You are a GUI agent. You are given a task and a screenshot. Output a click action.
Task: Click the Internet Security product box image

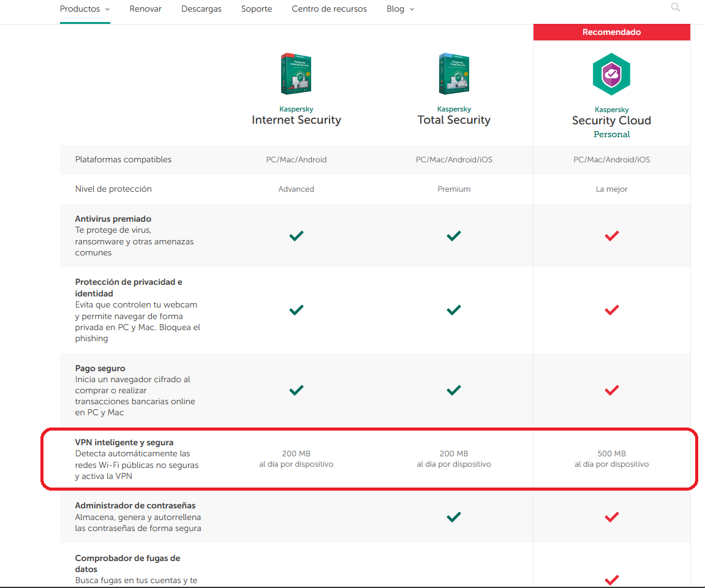click(x=296, y=73)
